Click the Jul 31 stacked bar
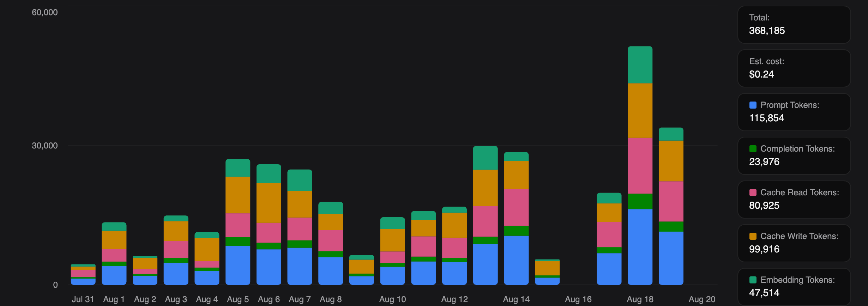 (83, 275)
